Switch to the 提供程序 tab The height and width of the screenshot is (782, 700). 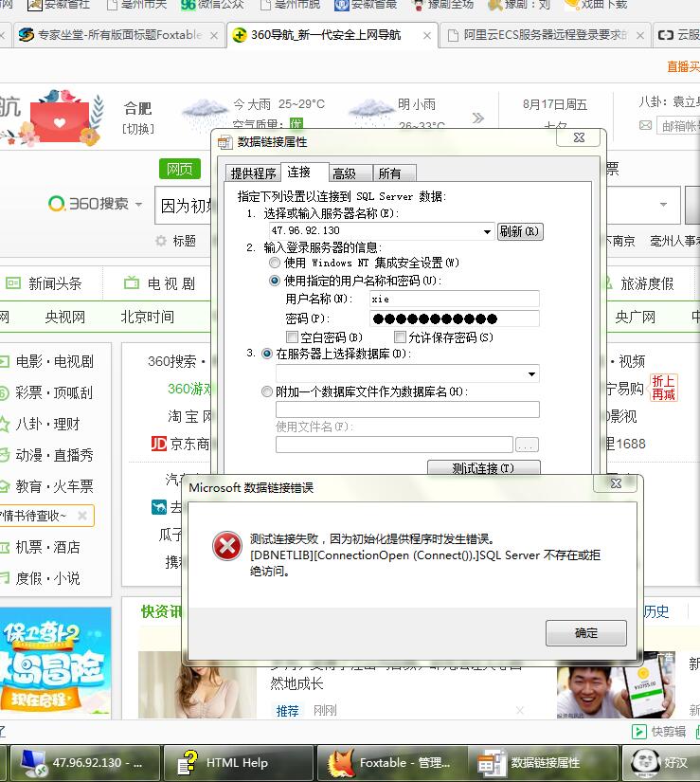pos(253,173)
